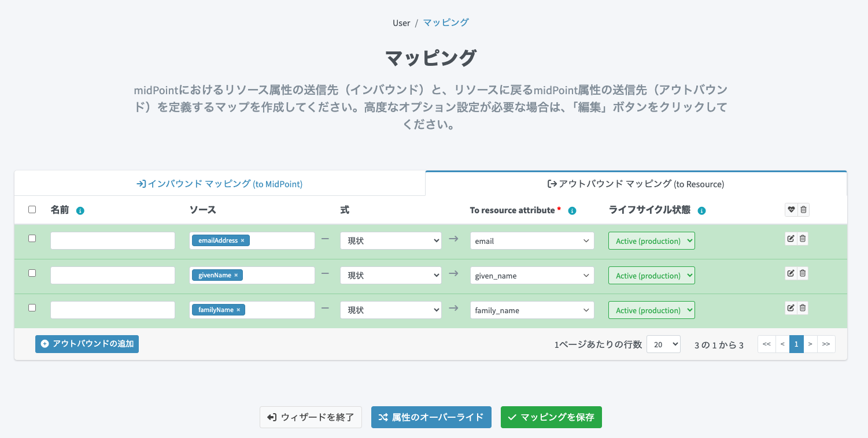868x438 pixels.
Task: Click the name field in familyName row
Action: tap(113, 310)
